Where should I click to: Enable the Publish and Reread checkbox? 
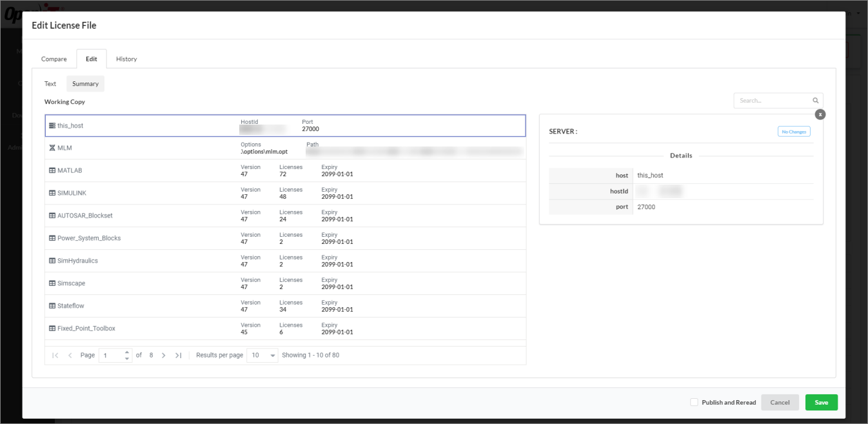693,402
